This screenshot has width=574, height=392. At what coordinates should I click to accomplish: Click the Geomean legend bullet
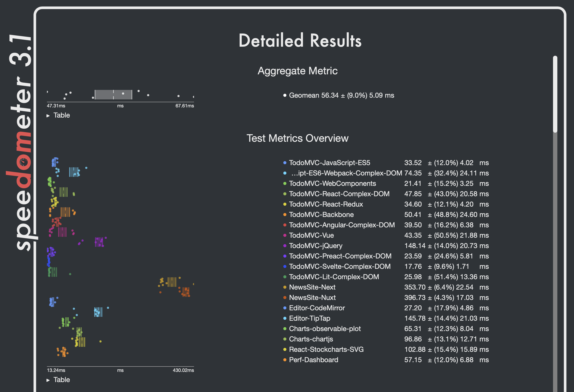pyautogui.click(x=285, y=95)
